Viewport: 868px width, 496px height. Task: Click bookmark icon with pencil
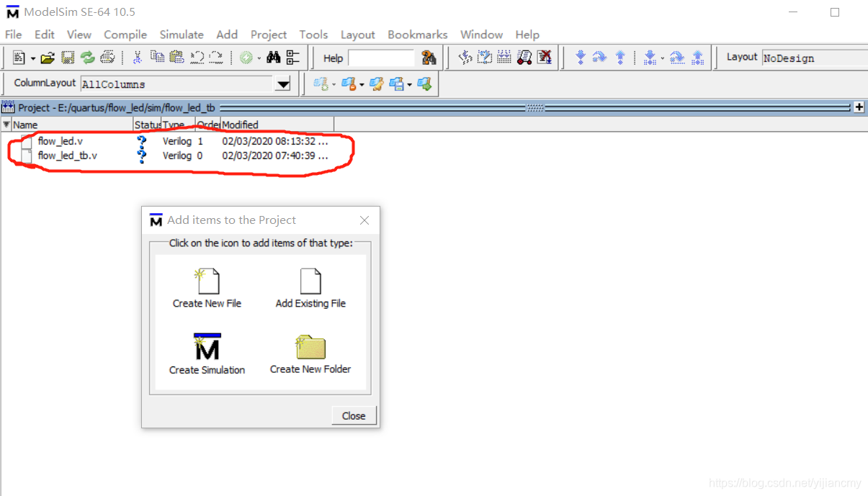[x=377, y=84]
